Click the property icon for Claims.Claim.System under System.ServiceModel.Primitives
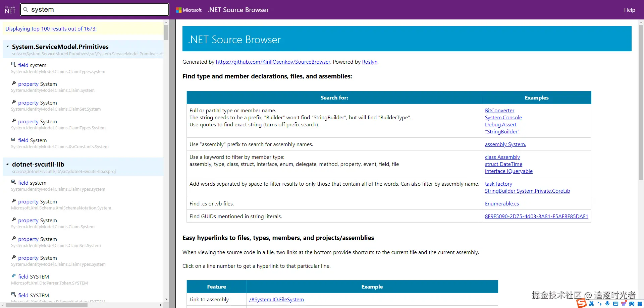 coord(14,83)
